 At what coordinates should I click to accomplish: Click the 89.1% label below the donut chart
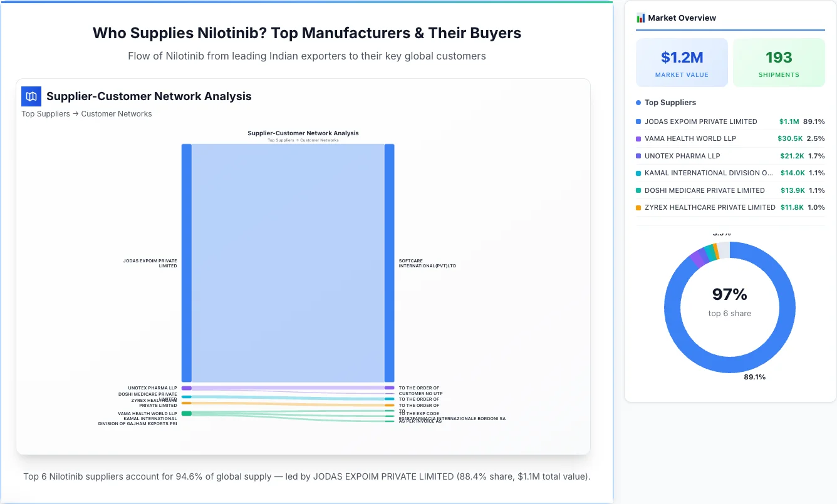click(755, 377)
